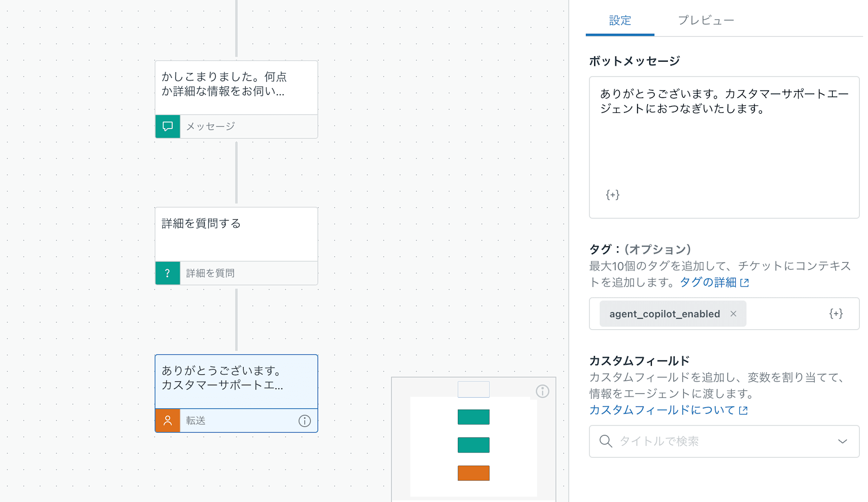Viewport: 868px width, 502px height.
Task: Click the message node icon
Action: pyautogui.click(x=167, y=125)
